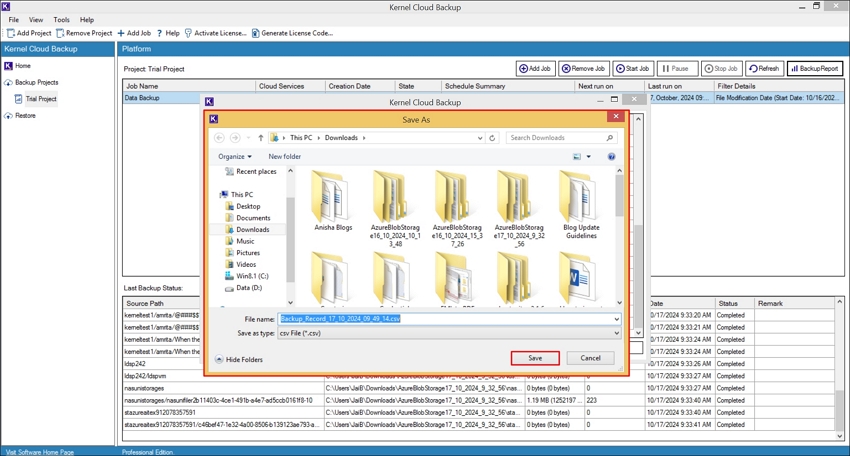The image size is (850, 456).
Task: Click the Save button in Save As dialog
Action: (x=535, y=358)
